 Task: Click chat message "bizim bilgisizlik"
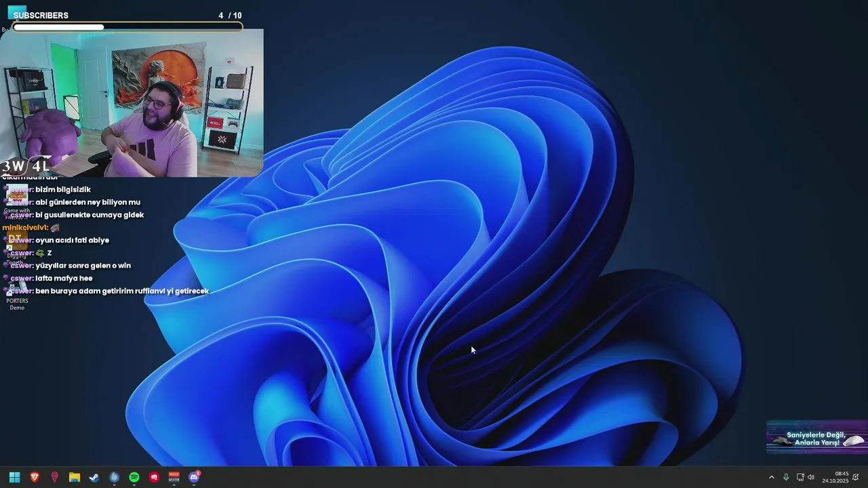tap(63, 190)
